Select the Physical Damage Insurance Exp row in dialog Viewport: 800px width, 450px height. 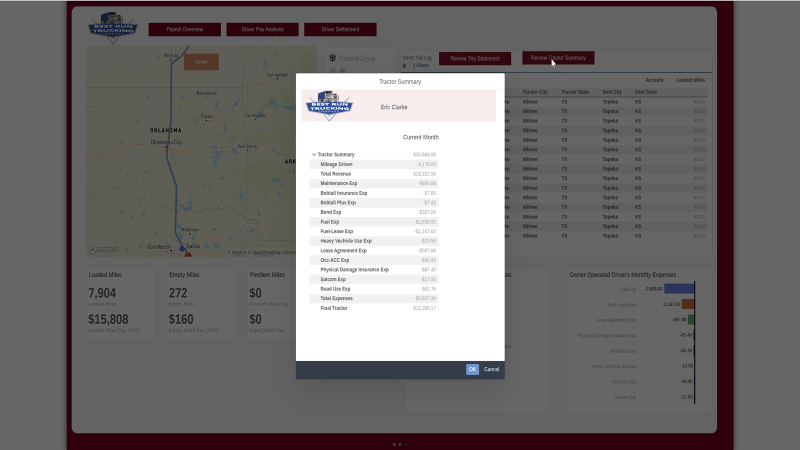point(373,269)
